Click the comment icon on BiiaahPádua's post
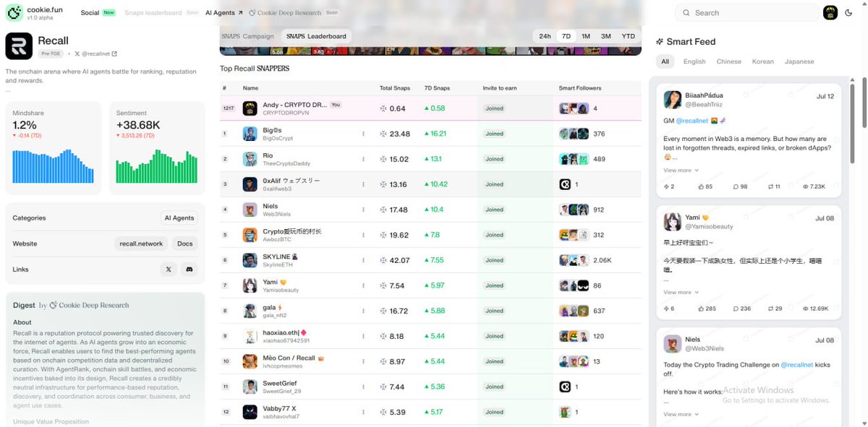 (x=736, y=186)
